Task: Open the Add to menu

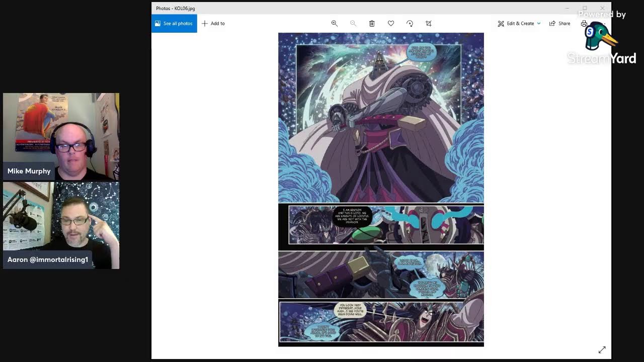Action: pyautogui.click(x=213, y=24)
